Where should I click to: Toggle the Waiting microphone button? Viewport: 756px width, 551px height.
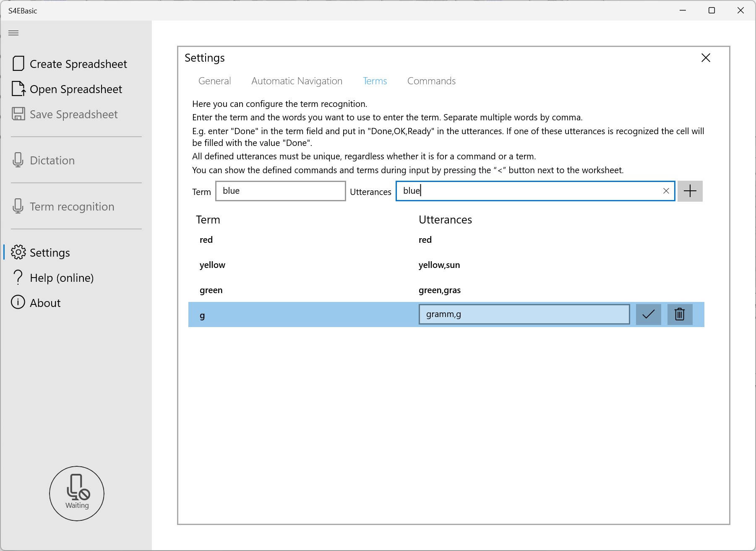77,494
